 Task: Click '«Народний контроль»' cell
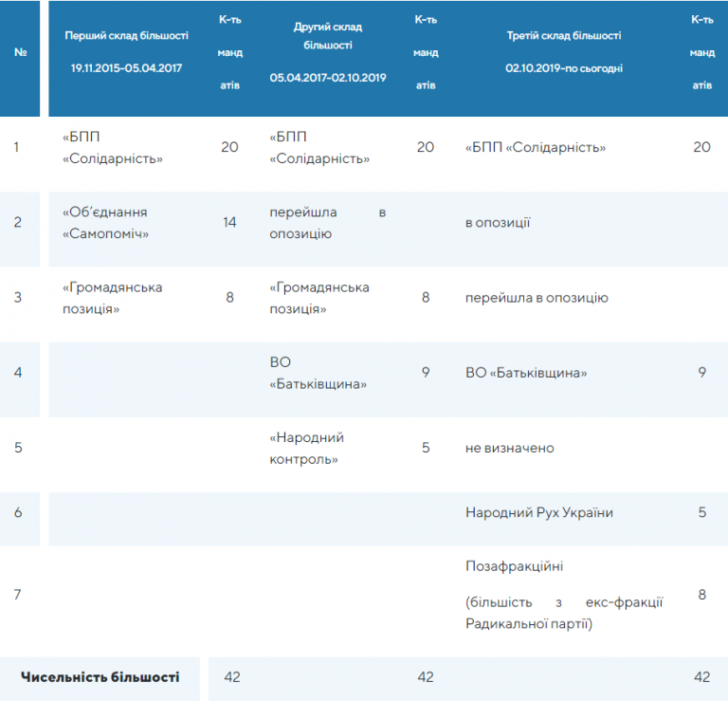point(307,449)
